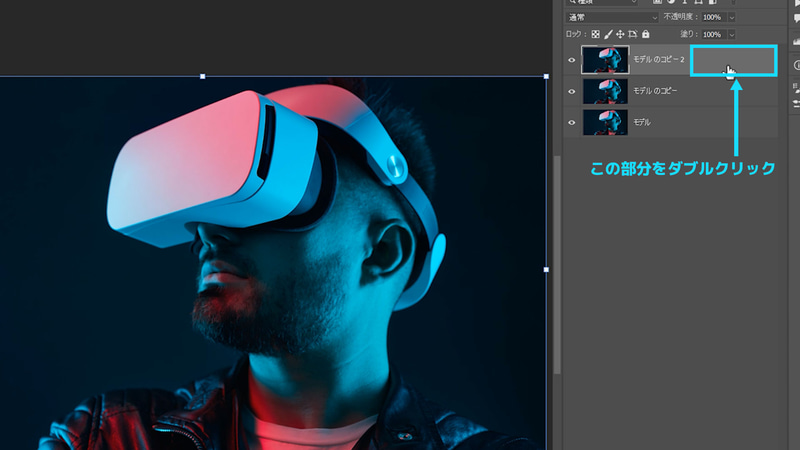The image size is (800, 450).
Task: Click right-middle transform handle on canvas
Action: click(546, 269)
